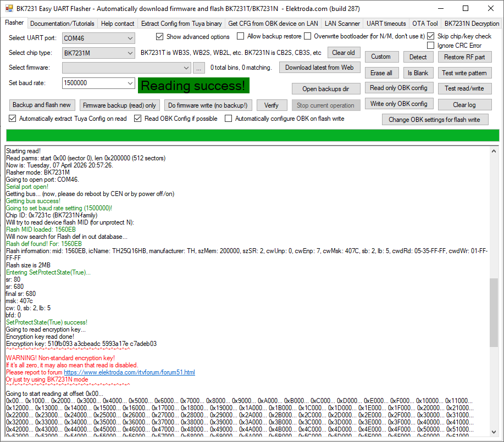Screen dimensions: 504x442
Task: Click the log scroll up arrow
Action: 494,151
